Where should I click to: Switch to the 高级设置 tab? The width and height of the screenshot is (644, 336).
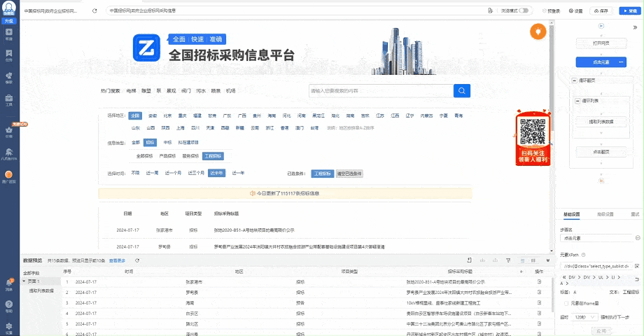[605, 214]
